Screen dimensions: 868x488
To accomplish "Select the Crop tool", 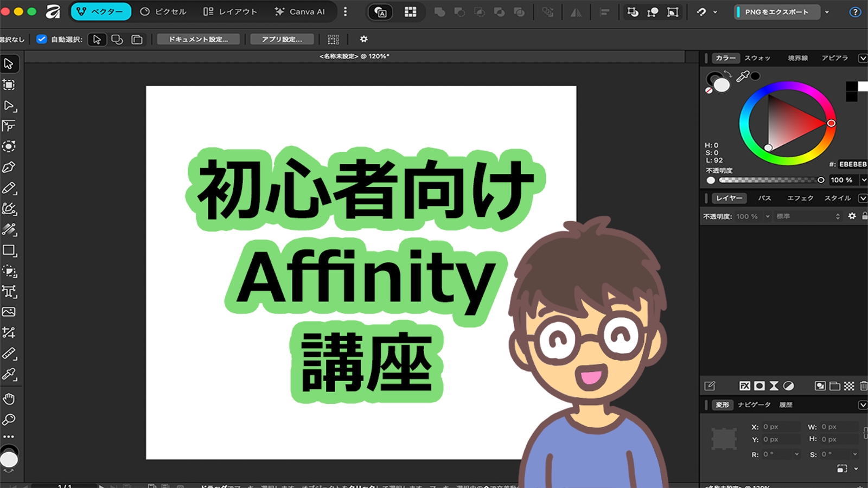I will coord(9,332).
